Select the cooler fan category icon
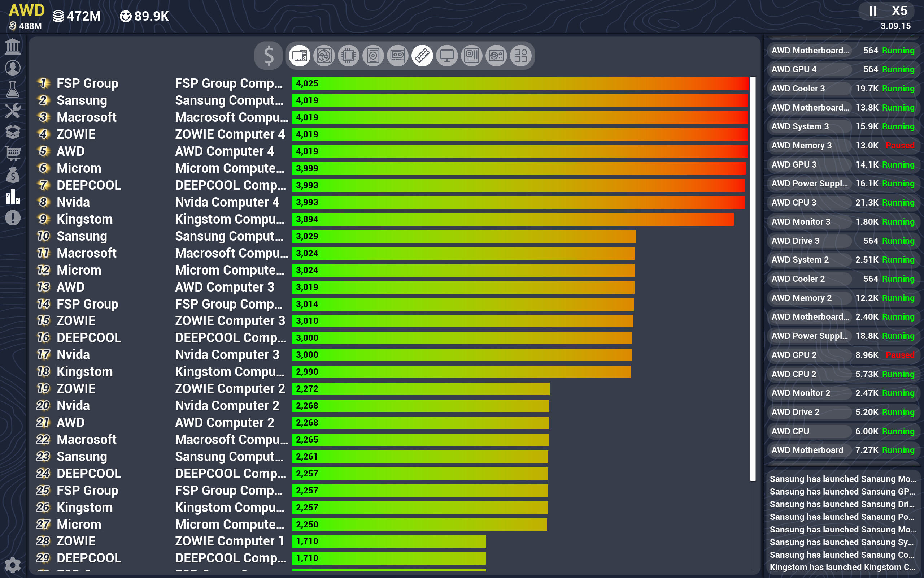 pyautogui.click(x=324, y=56)
